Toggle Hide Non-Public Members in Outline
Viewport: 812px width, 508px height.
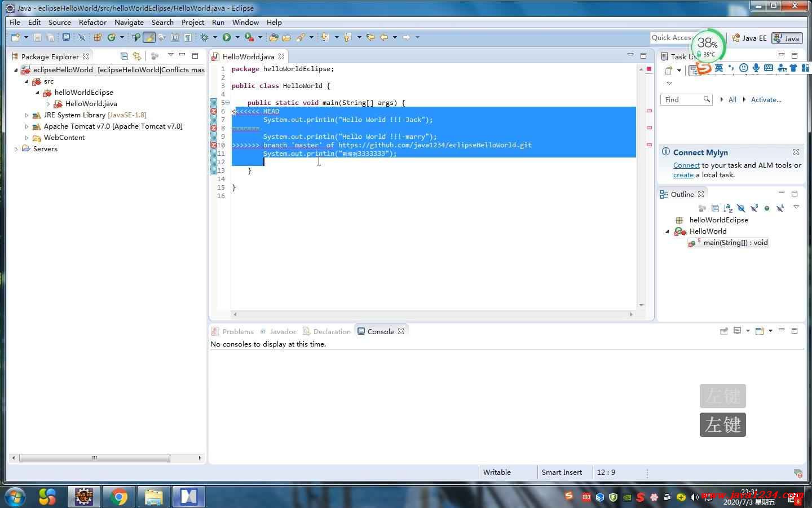pyautogui.click(x=767, y=208)
